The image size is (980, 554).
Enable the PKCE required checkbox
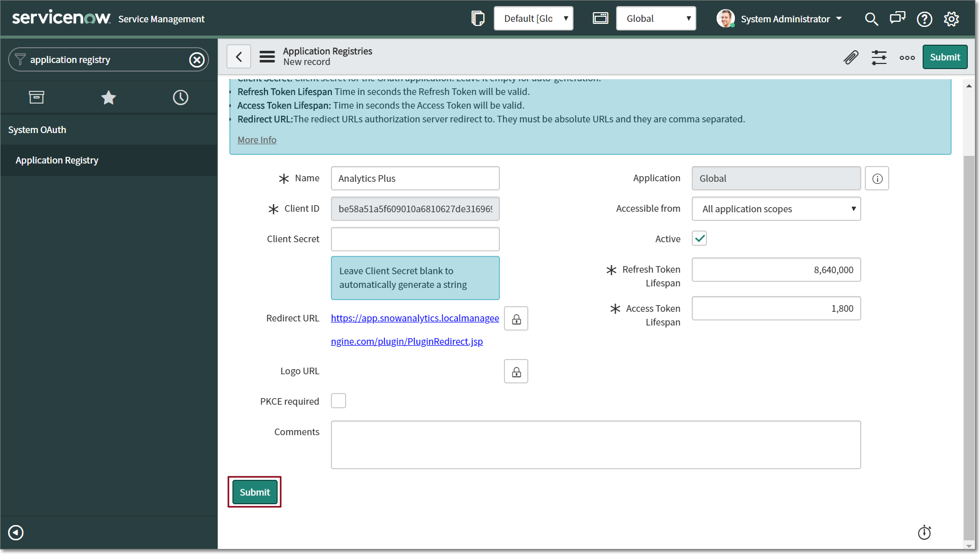339,401
